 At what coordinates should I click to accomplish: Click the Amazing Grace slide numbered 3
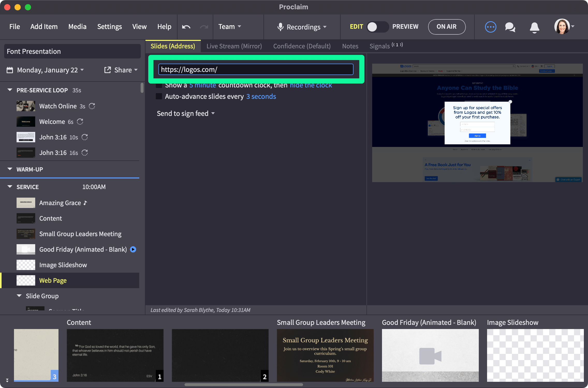pos(36,355)
